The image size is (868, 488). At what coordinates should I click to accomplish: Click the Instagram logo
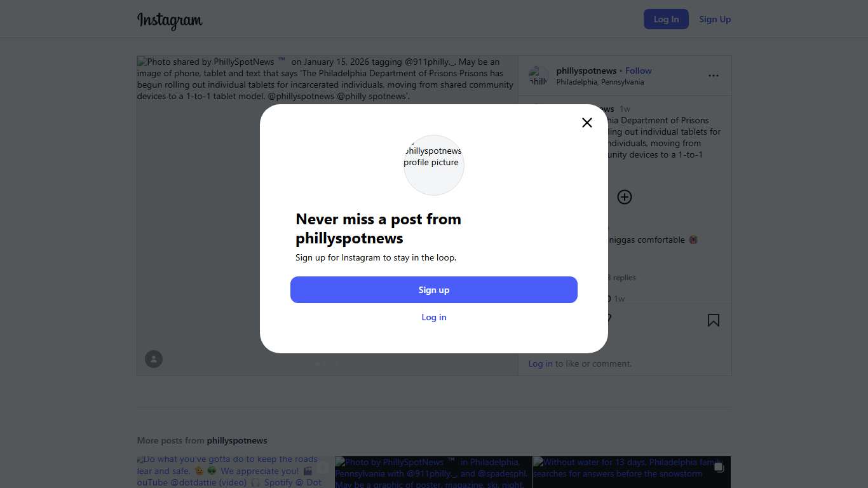170,20
